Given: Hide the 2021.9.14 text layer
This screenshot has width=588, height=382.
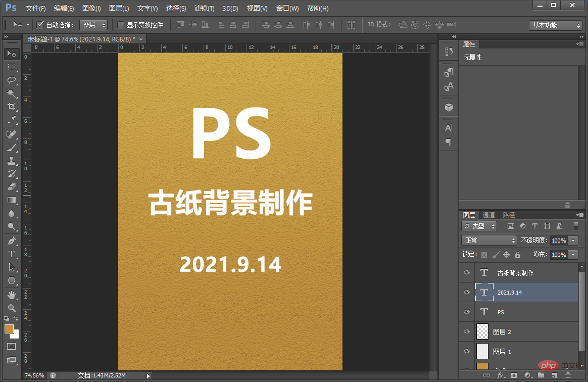Looking at the screenshot, I should [467, 293].
